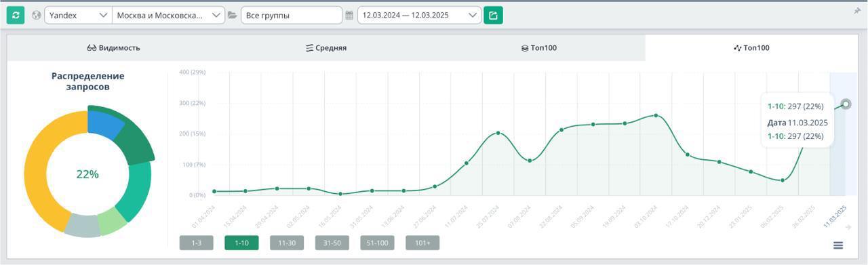Click the 200 (15%) axis label
Viewport: 868px width, 265px height.
192,134
